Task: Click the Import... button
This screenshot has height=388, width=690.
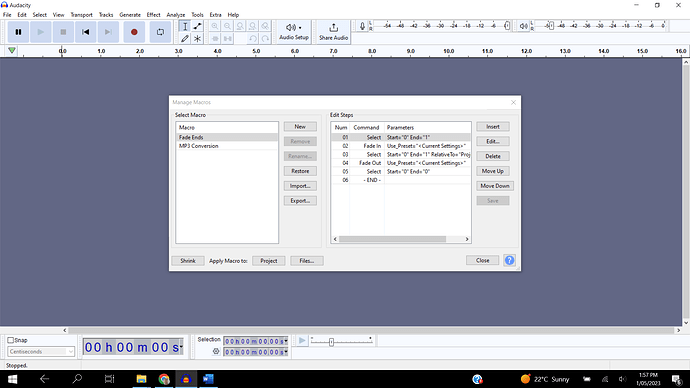Action: pyautogui.click(x=300, y=186)
